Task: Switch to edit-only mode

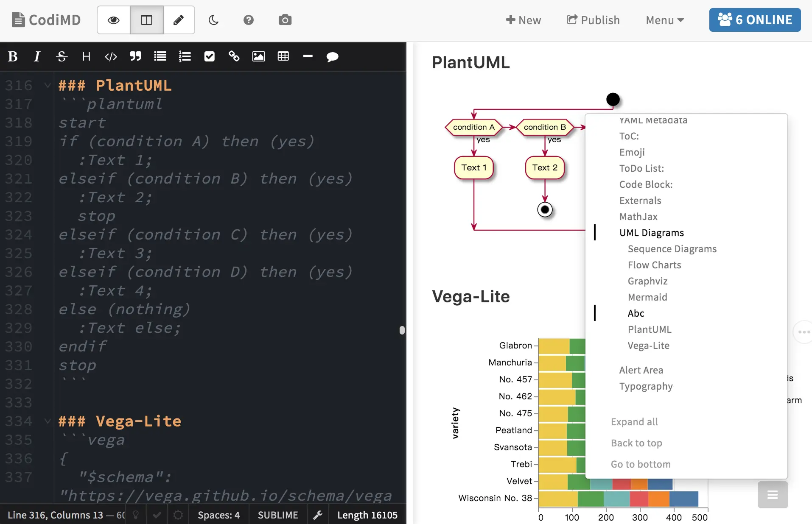Action: (178, 20)
